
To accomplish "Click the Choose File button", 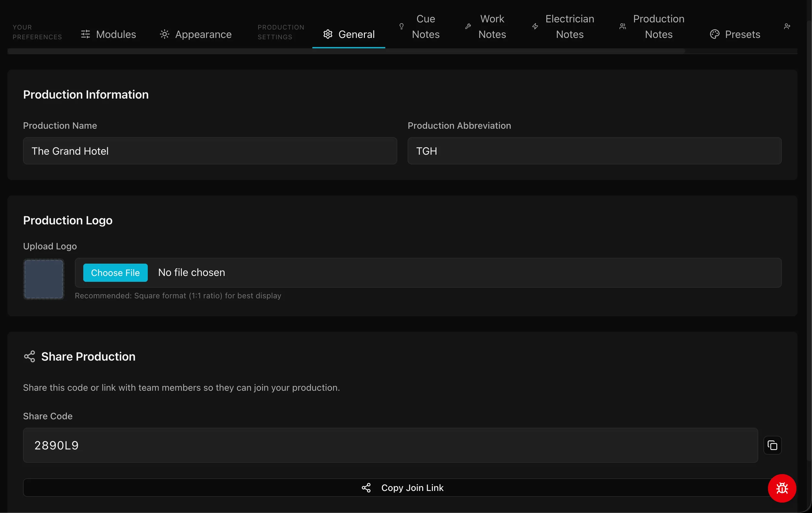I will [115, 273].
